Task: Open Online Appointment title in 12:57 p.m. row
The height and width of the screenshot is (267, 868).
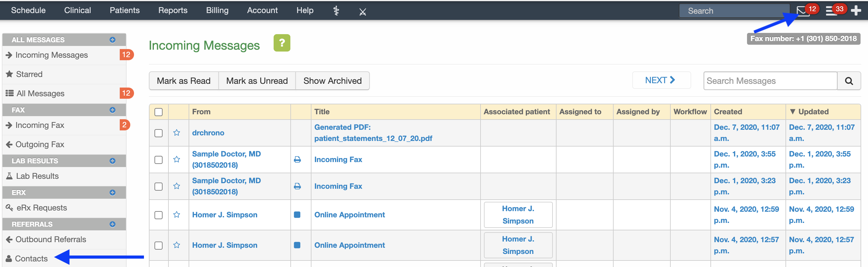Action: [349, 245]
